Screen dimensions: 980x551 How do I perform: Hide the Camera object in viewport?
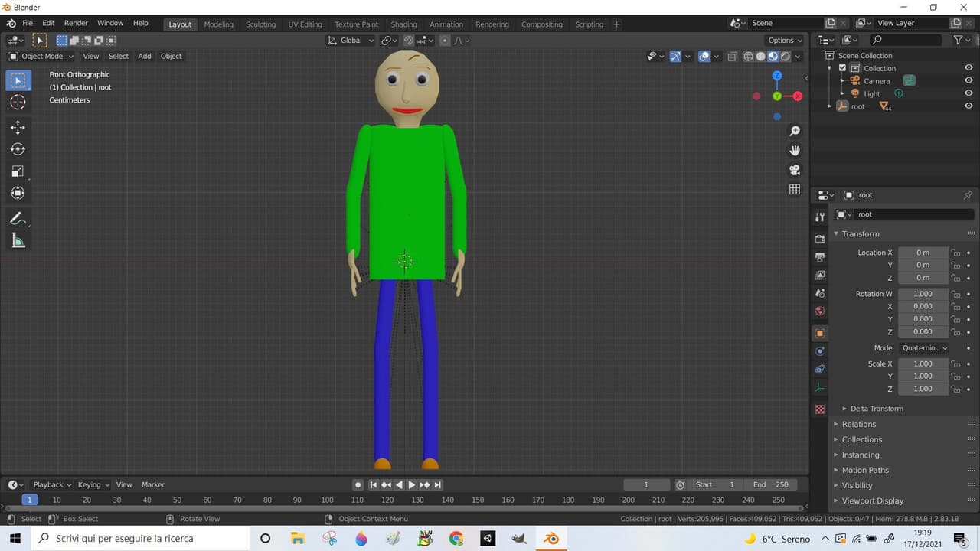(x=969, y=81)
